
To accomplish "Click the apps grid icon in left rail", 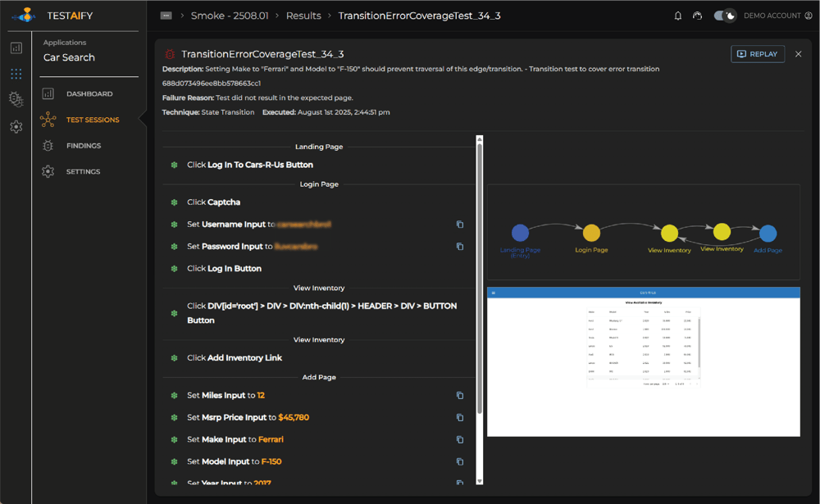I will tap(16, 74).
